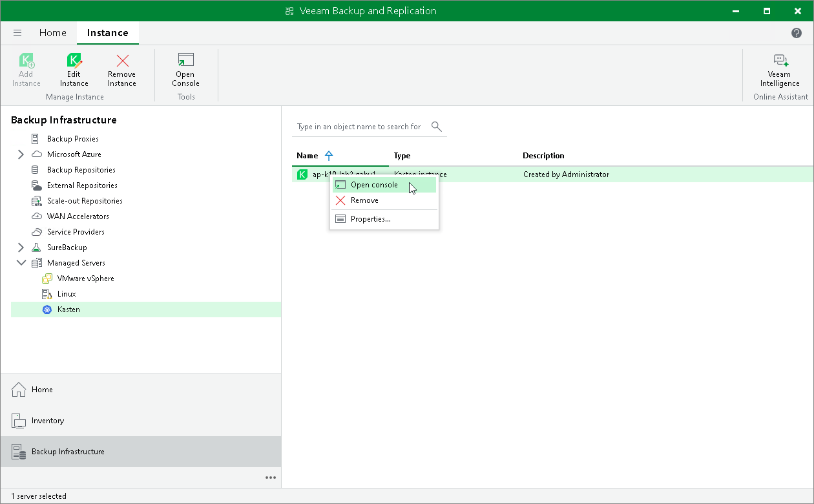Click the Add Instance ribbon icon
Viewport: 814px width, 504px height.
coord(26,61)
